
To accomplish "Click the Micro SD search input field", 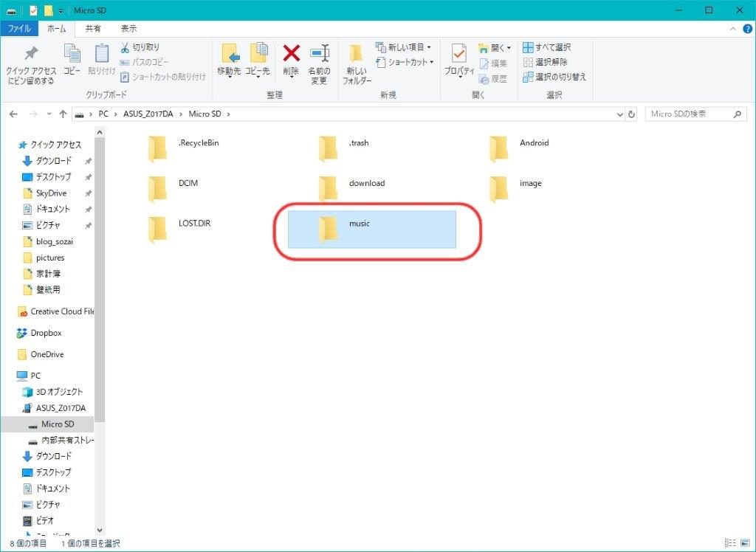I will click(x=689, y=114).
